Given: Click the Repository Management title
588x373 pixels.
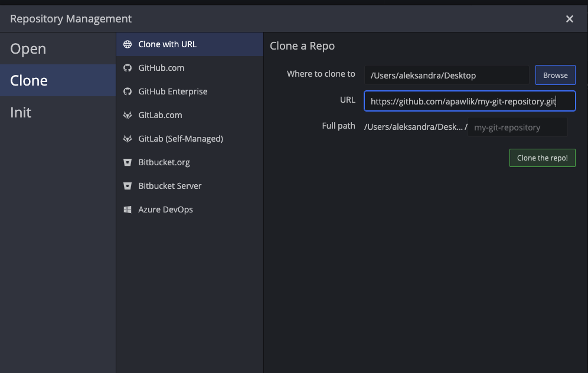Looking at the screenshot, I should 71,19.
